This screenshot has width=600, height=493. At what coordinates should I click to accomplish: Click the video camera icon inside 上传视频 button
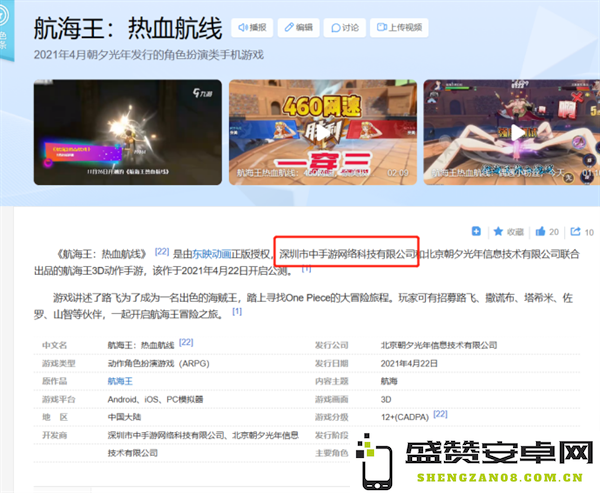(382, 28)
